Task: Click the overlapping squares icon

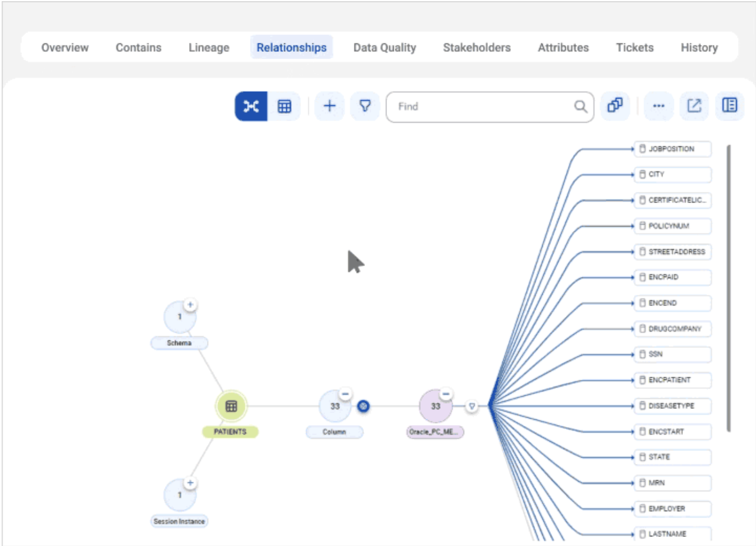Action: (x=615, y=105)
